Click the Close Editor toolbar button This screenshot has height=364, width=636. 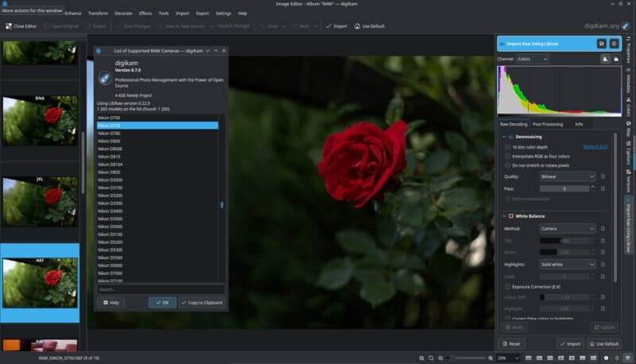click(21, 26)
